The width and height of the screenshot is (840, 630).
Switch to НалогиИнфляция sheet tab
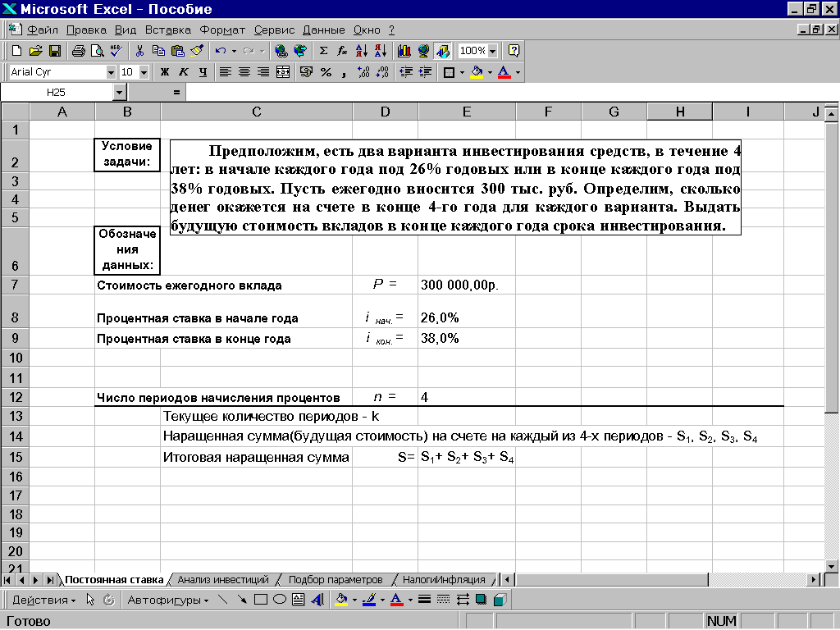click(x=444, y=580)
